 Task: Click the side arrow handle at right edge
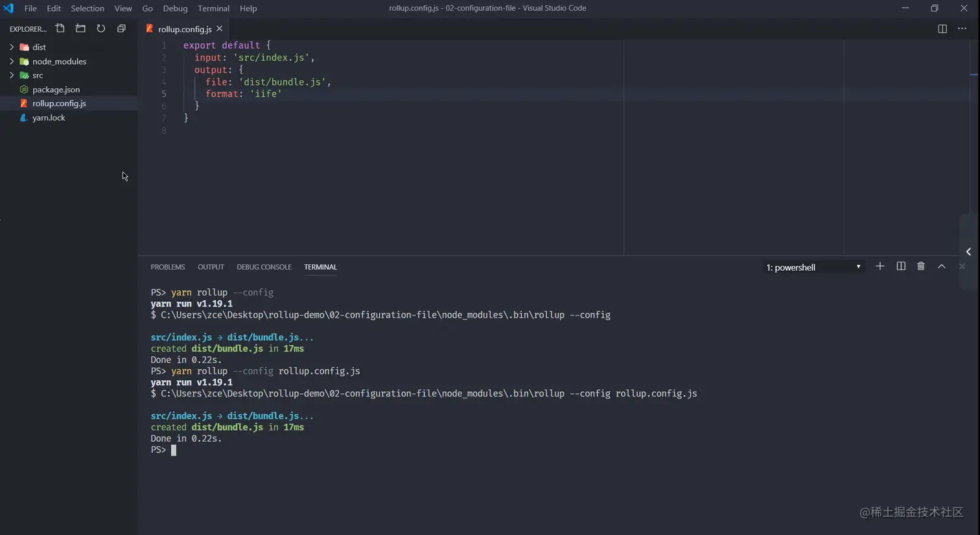click(968, 251)
